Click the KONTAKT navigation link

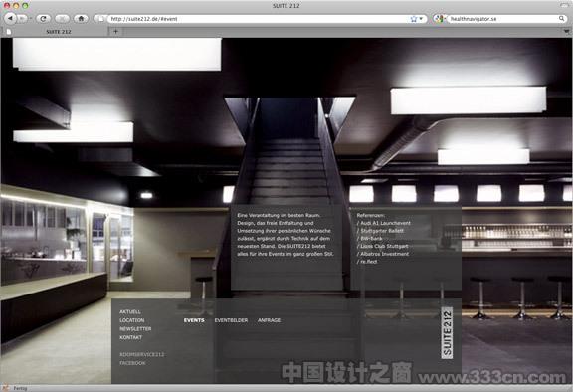click(131, 337)
